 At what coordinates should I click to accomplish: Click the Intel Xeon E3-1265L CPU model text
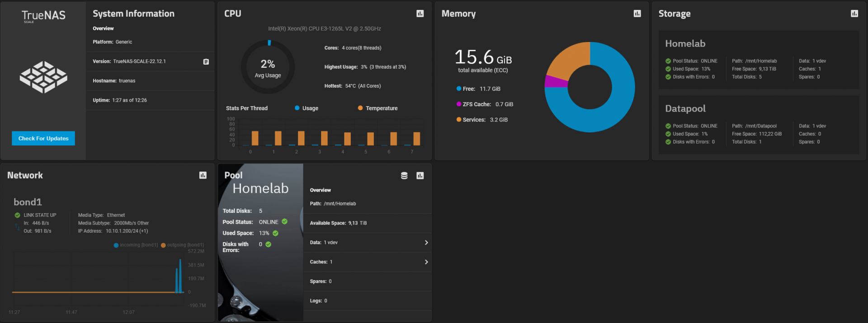click(325, 28)
